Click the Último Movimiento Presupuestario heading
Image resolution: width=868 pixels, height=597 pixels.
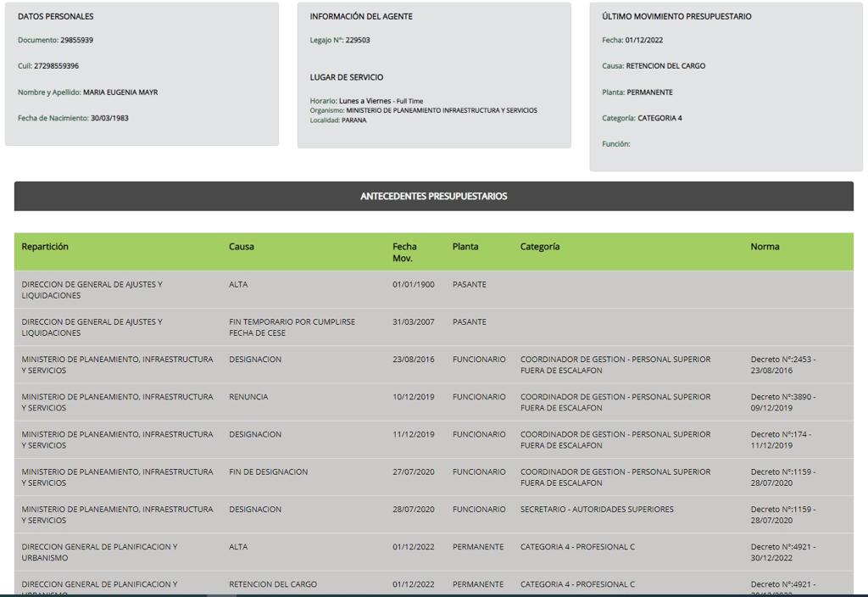tap(676, 16)
